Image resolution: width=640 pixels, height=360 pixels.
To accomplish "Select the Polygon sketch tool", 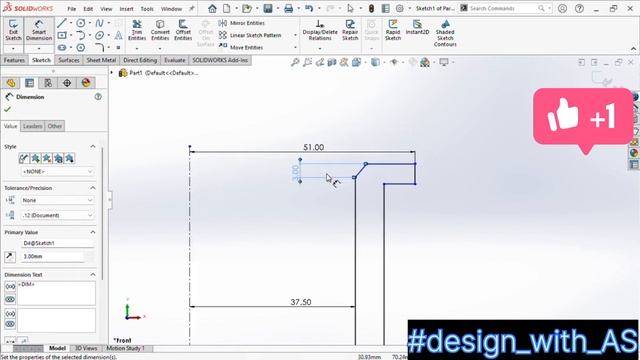I will [x=81, y=48].
